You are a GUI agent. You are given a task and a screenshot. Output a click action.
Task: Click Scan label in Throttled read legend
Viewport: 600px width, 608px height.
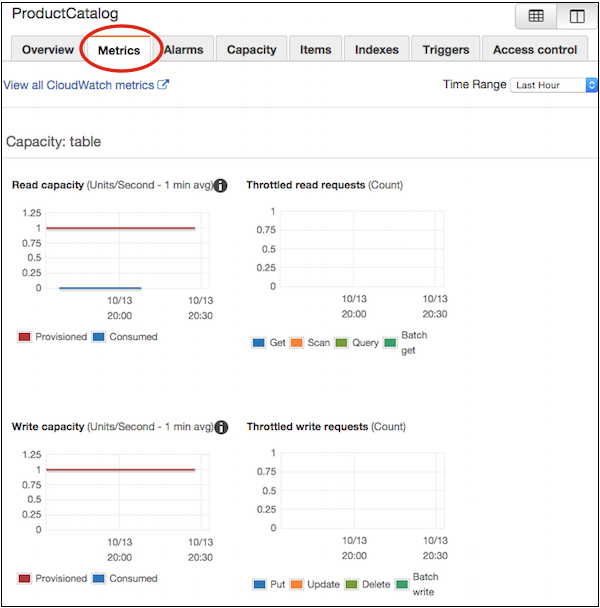click(x=318, y=343)
